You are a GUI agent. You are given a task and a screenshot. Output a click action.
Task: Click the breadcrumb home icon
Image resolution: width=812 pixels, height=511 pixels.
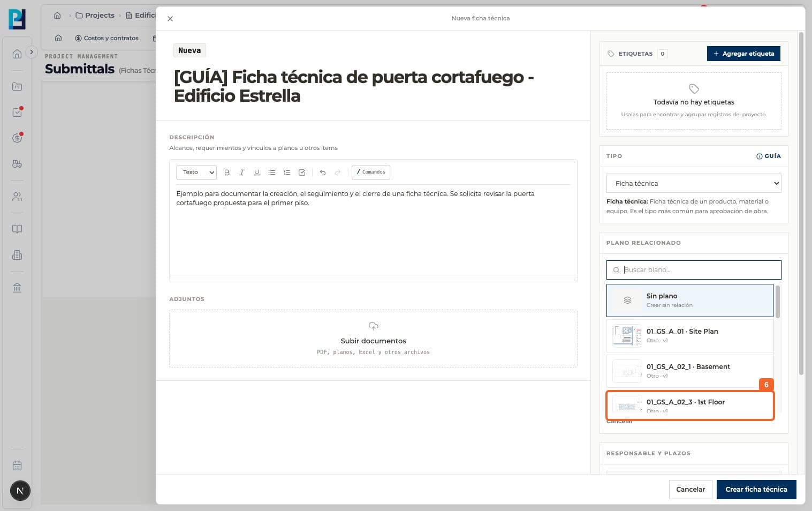(57, 16)
